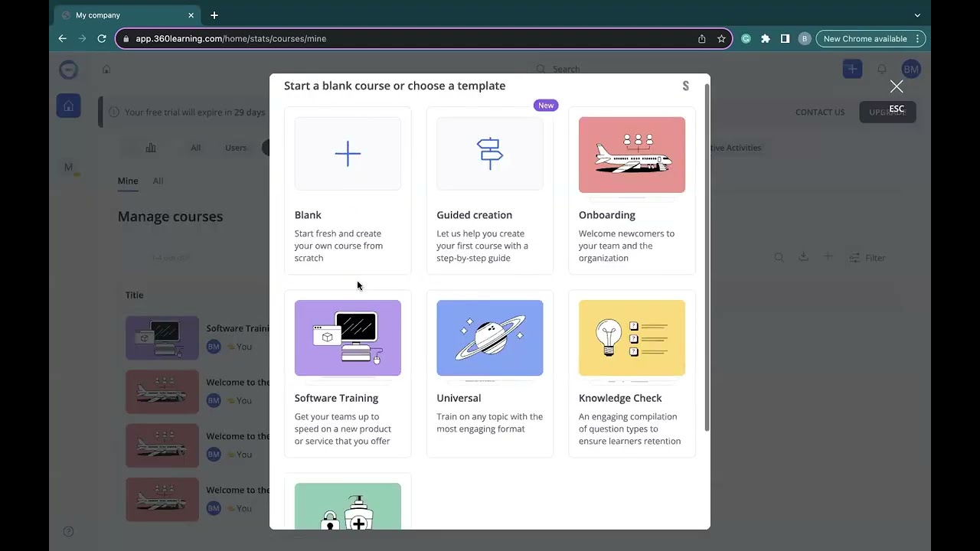This screenshot has height=551, width=980.
Task: Close the template chooser with the X icon
Action: [x=897, y=86]
